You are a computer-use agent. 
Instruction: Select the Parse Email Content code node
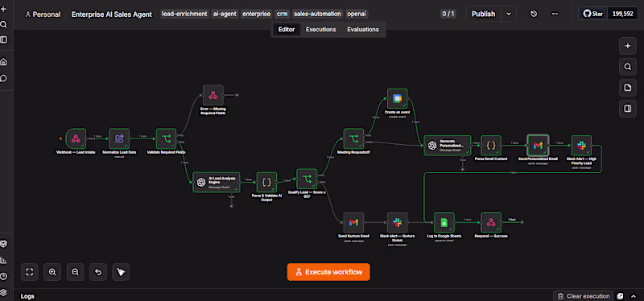(491, 146)
